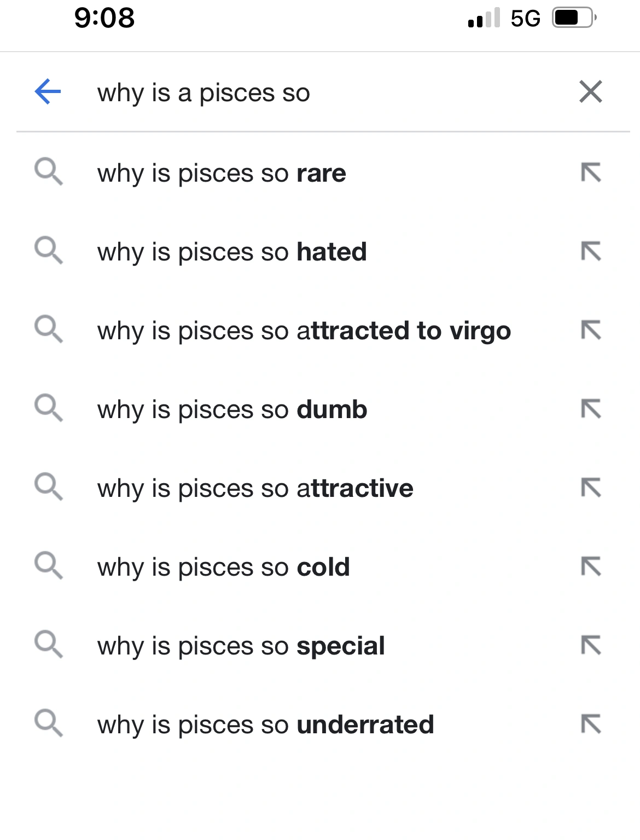This screenshot has height=840, width=640.
Task: Fill query with "rare" suggestion arrow
Action: click(591, 173)
